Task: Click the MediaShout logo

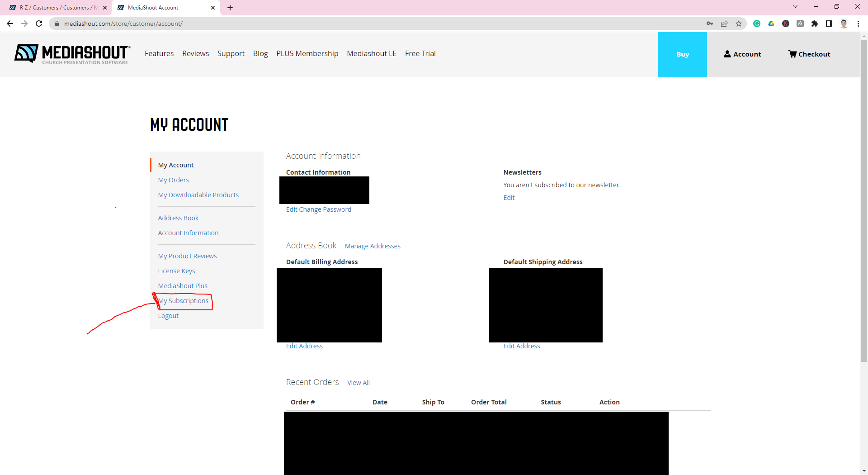Action: coord(72,54)
